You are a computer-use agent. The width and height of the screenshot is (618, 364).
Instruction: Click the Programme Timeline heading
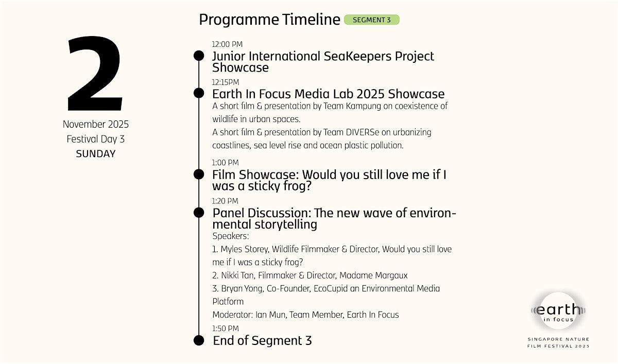pyautogui.click(x=269, y=20)
